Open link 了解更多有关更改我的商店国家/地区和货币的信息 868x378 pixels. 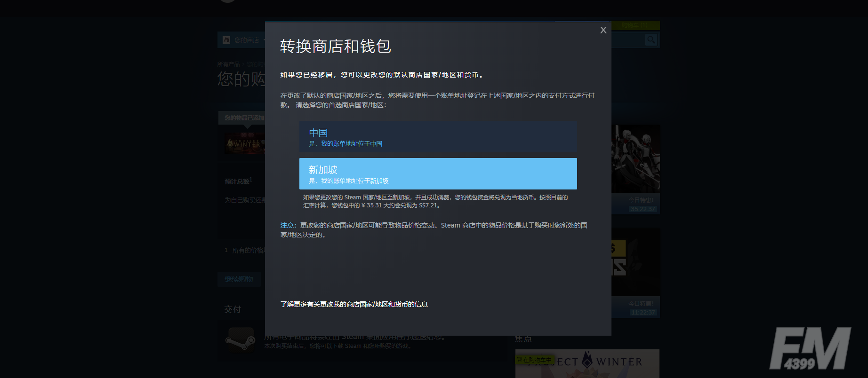[354, 304]
